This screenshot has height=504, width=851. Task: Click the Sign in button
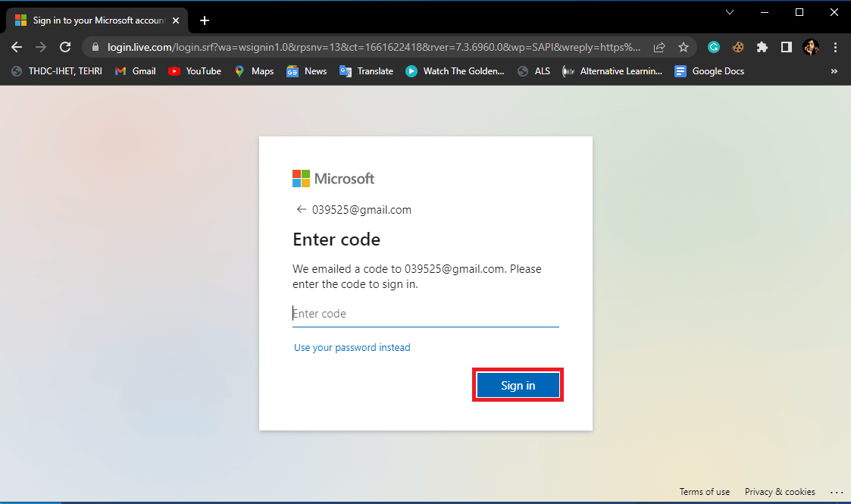pos(518,385)
